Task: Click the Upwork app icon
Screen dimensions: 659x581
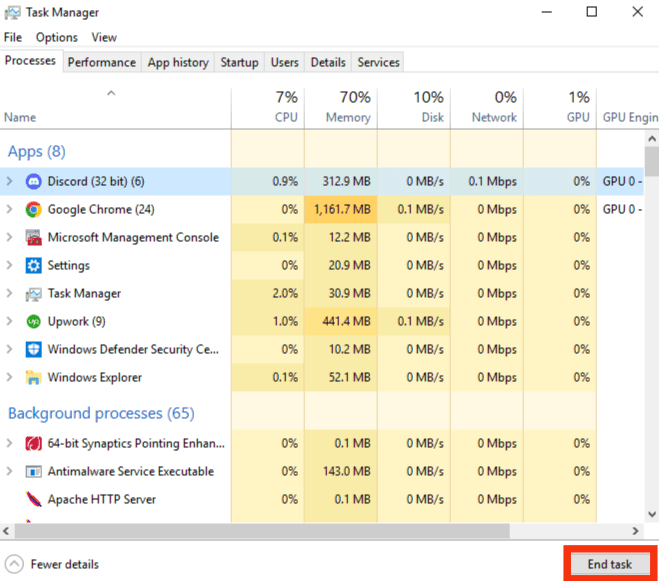Action: click(x=34, y=322)
